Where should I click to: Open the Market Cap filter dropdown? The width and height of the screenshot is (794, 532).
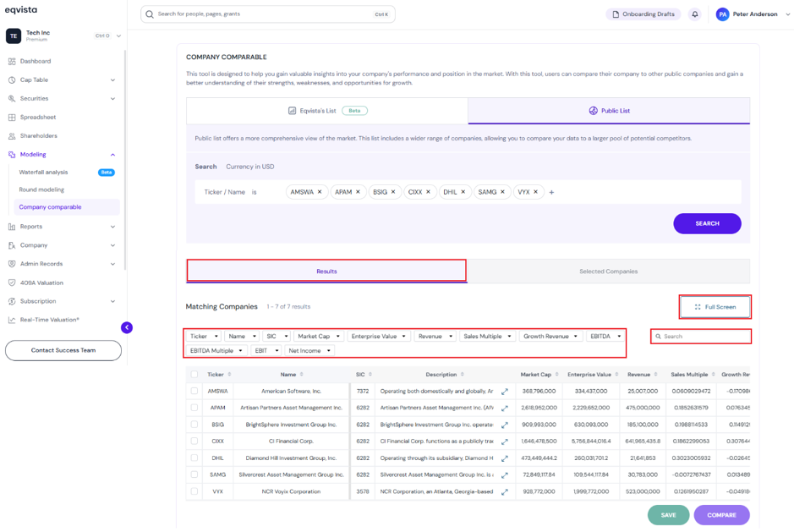point(319,337)
